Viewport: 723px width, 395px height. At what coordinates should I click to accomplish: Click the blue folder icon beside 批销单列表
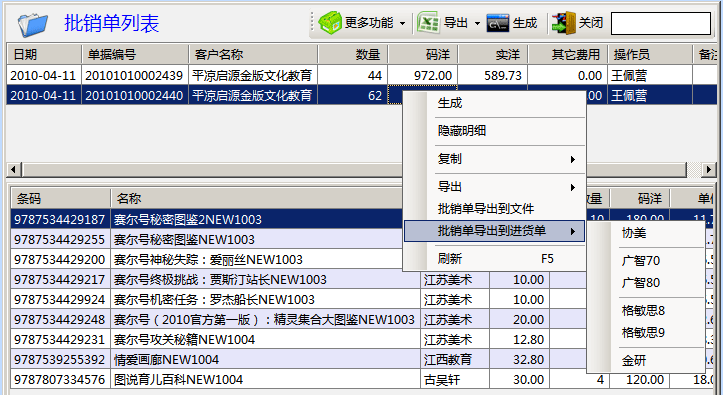33,25
